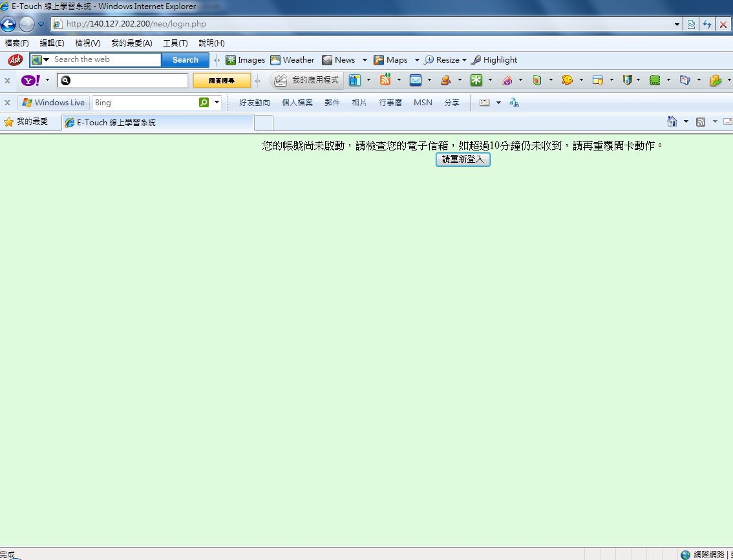Viewport: 733px width, 560px height.
Task: Click the window with shield icon
Action: point(597,80)
